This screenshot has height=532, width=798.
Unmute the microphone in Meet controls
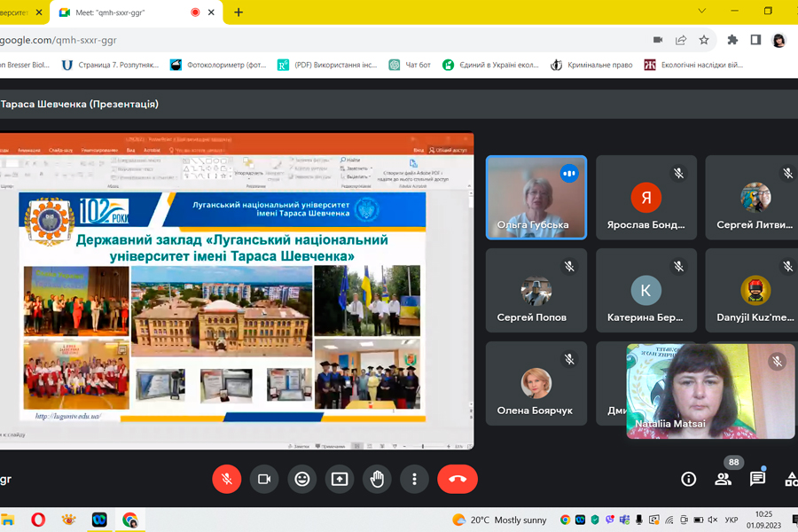pos(226,479)
